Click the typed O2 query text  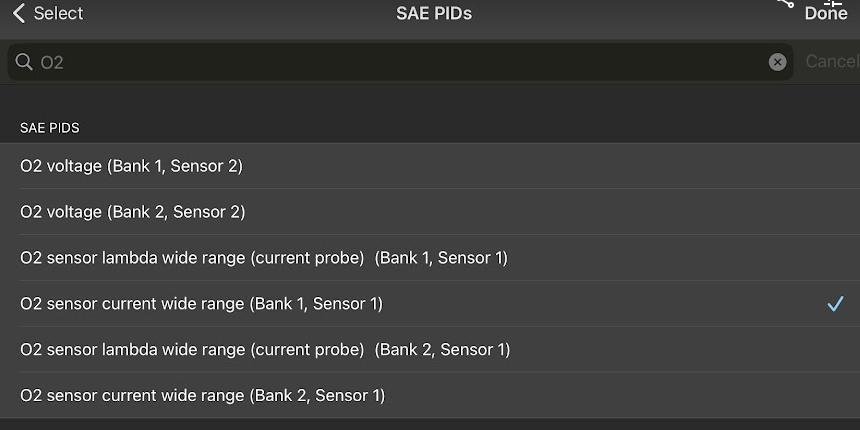tap(52, 62)
